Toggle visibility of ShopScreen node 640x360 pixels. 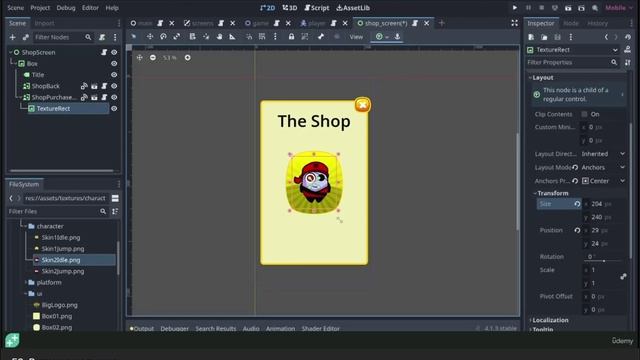(114, 52)
